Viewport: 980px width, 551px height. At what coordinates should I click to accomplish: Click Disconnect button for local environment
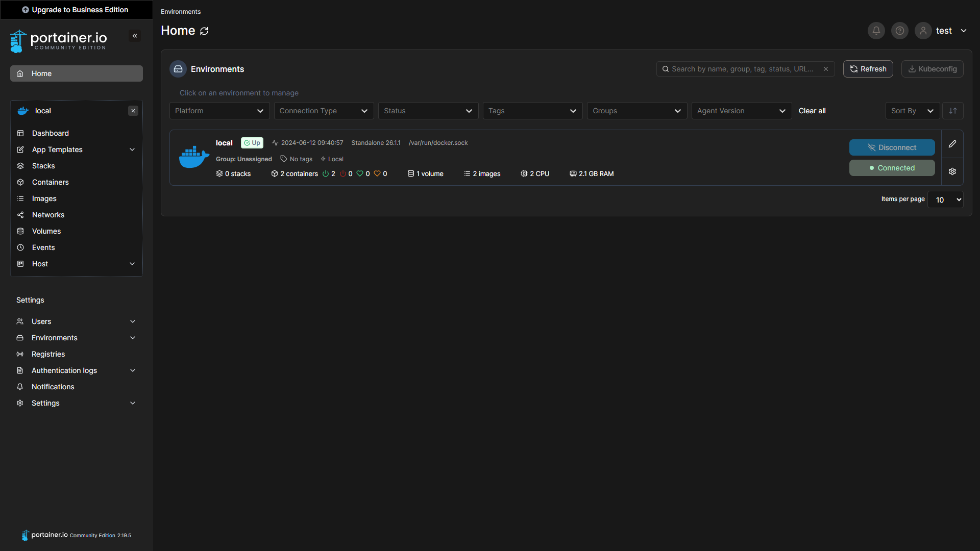point(892,147)
